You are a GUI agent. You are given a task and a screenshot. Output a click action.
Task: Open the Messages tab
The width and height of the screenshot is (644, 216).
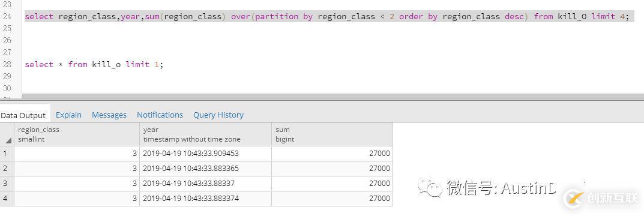click(109, 115)
